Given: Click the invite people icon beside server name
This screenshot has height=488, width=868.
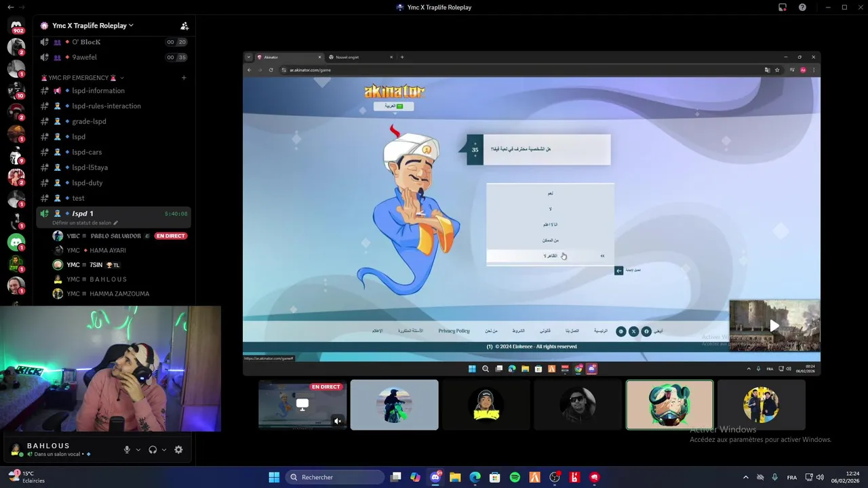Looking at the screenshot, I should pos(184,26).
